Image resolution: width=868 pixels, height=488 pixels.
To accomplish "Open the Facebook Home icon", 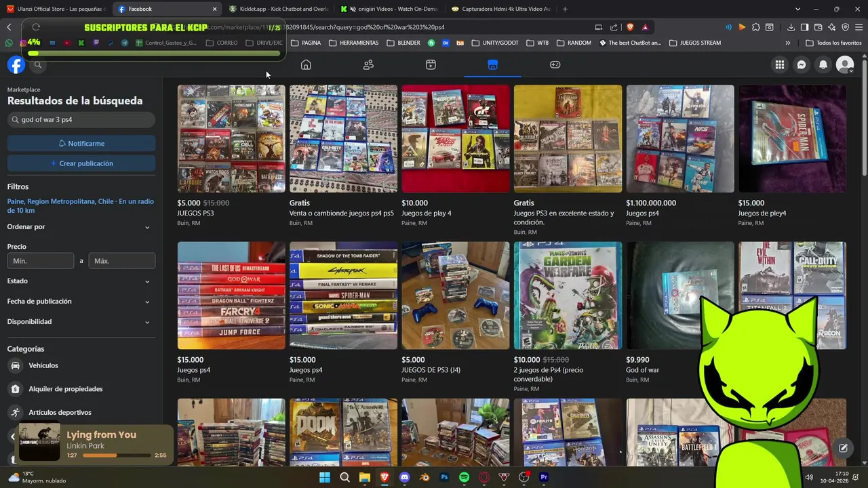I will [x=306, y=64].
